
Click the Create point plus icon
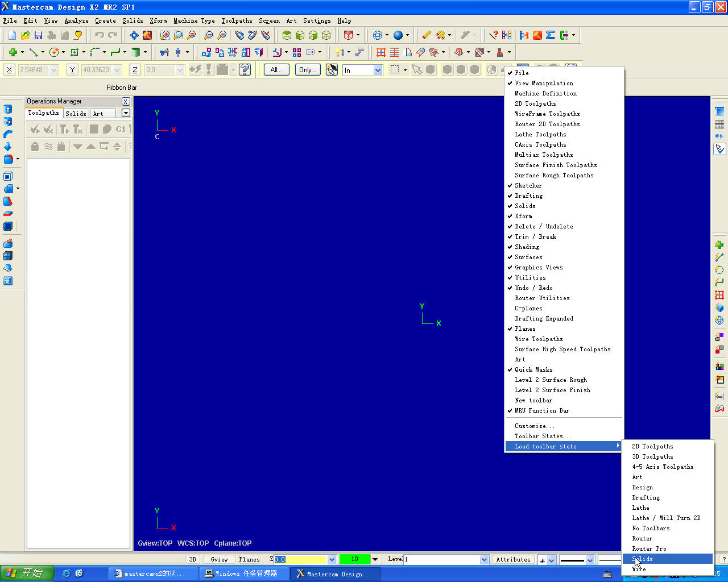pyautogui.click(x=13, y=52)
